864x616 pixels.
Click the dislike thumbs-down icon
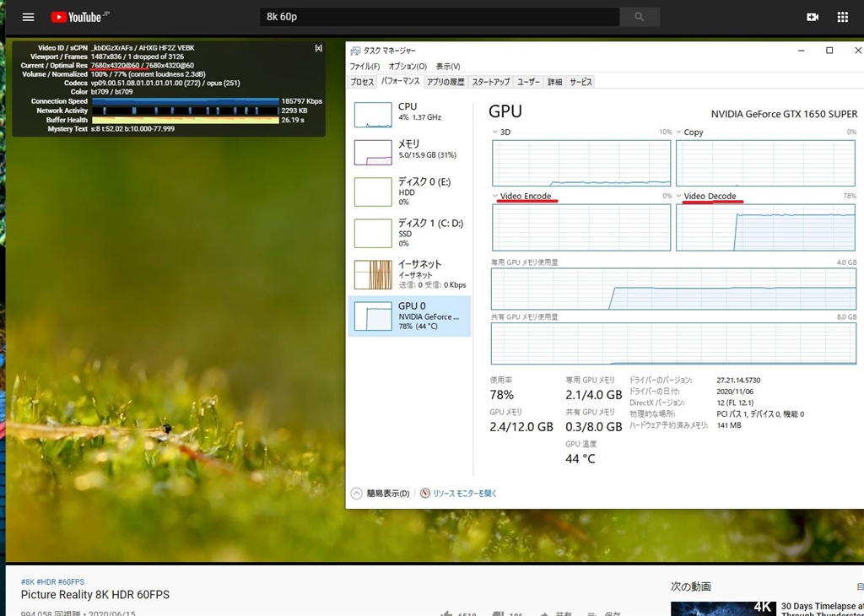click(x=498, y=613)
